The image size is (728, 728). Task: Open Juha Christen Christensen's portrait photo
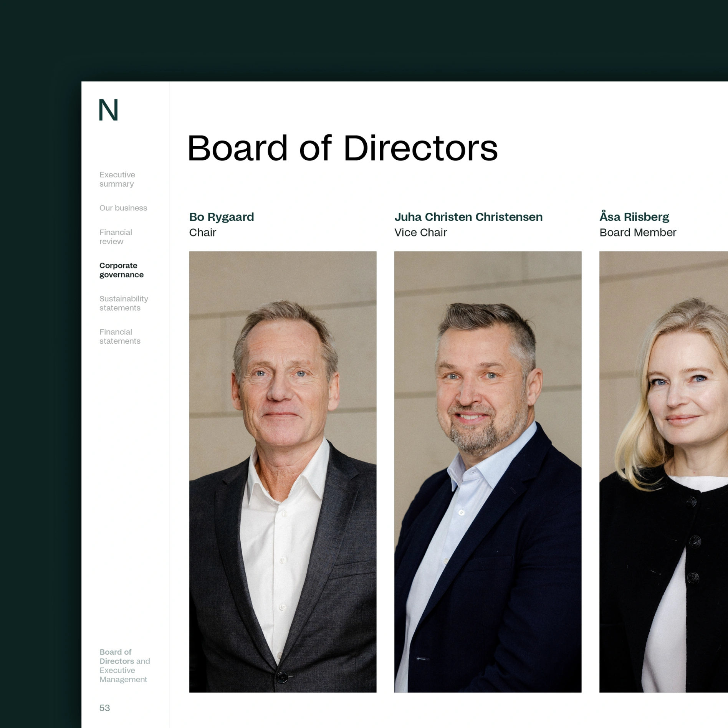(x=488, y=472)
